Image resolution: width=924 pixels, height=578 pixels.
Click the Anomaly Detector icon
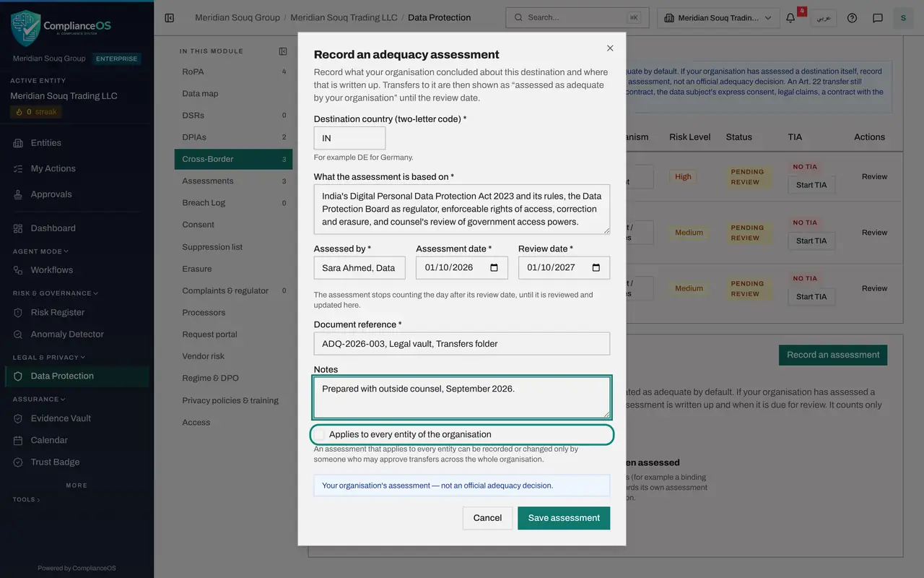point(18,335)
